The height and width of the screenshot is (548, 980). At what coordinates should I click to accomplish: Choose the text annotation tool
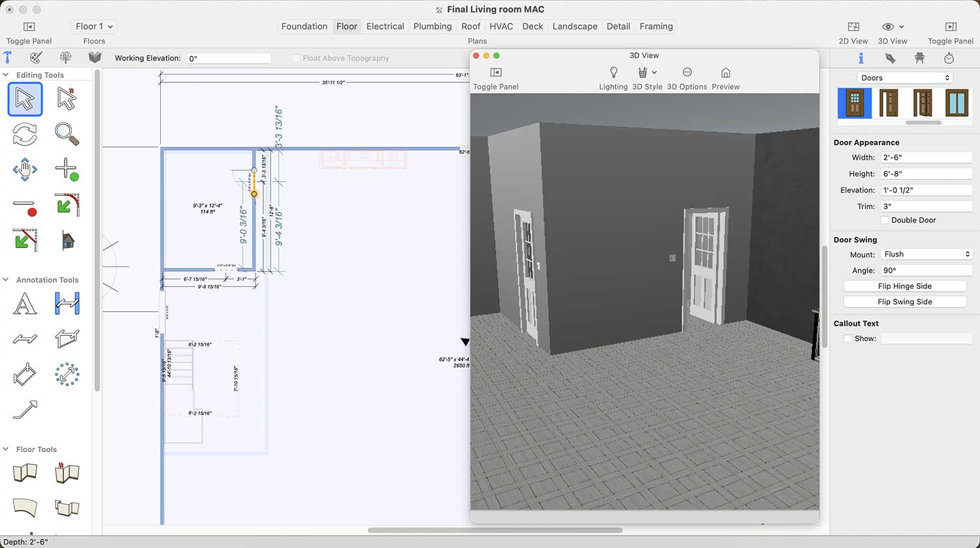coord(25,304)
